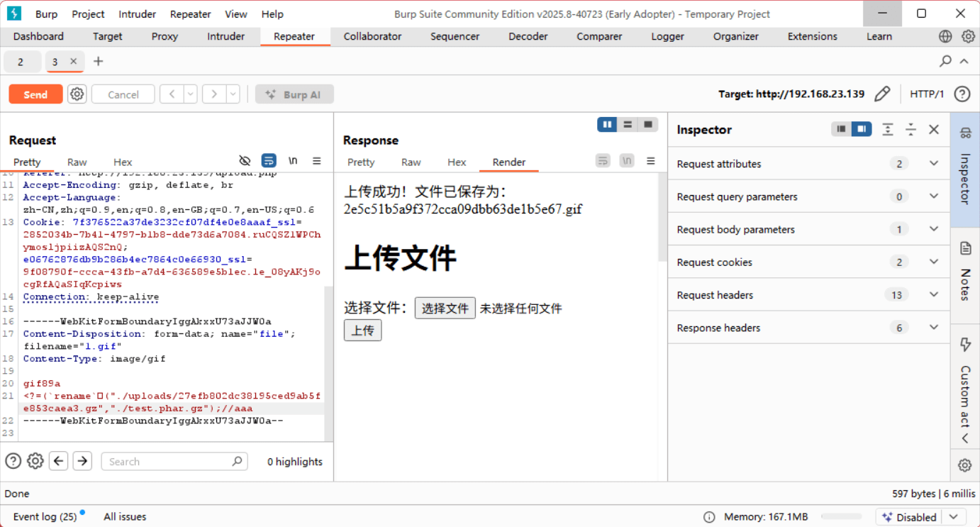Collapse all Inspector sections
This screenshot has height=527, width=980.
pyautogui.click(x=911, y=129)
